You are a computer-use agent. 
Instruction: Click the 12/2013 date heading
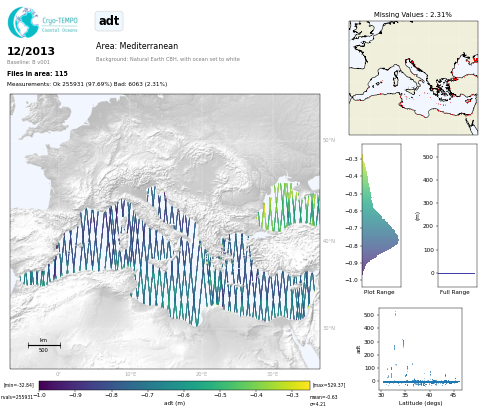31,51
